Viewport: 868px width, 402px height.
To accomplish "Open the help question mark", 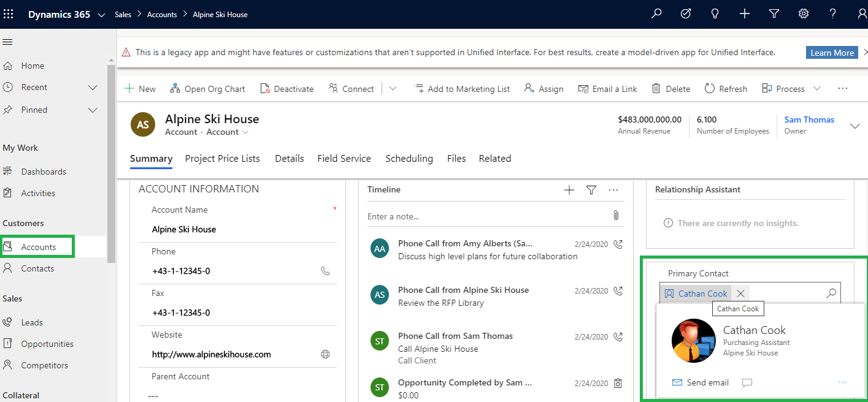I will point(832,13).
